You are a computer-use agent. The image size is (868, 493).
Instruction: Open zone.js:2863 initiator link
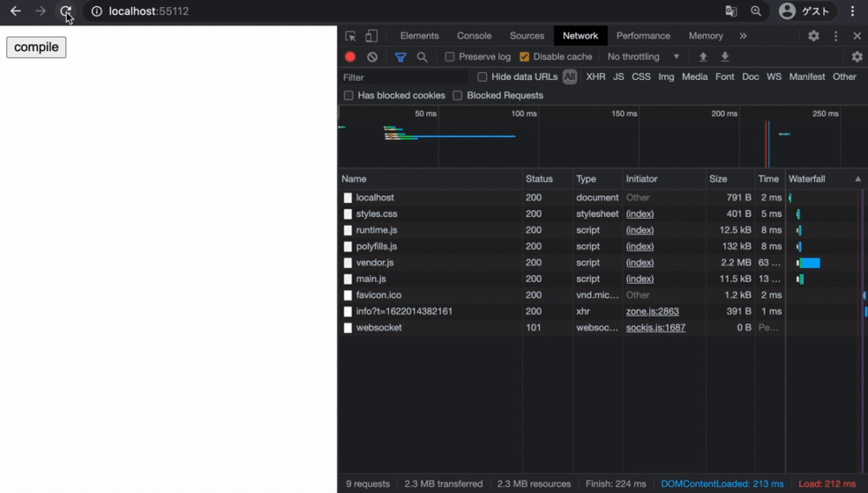coord(652,312)
